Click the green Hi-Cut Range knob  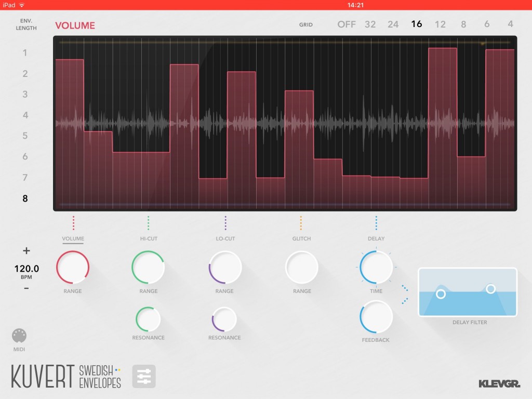(x=148, y=268)
